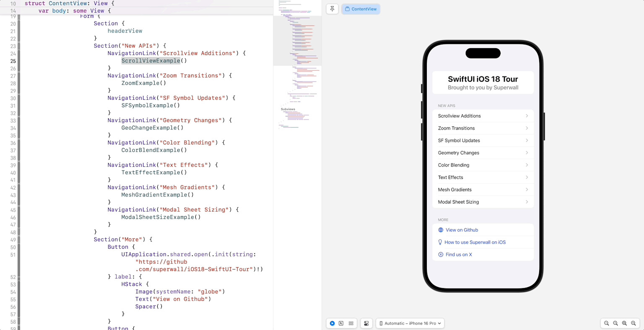Pin the preview canvas
The image size is (644, 330).
point(332,9)
